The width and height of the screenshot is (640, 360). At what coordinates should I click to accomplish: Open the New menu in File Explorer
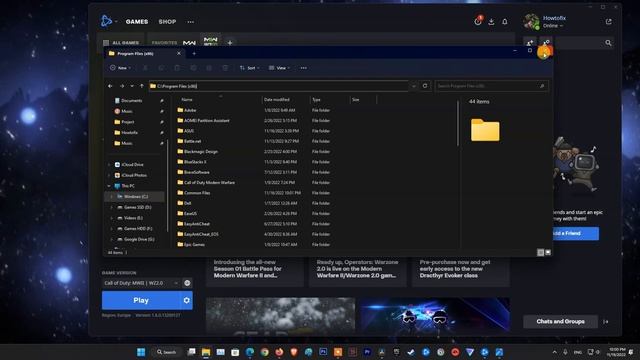120,68
